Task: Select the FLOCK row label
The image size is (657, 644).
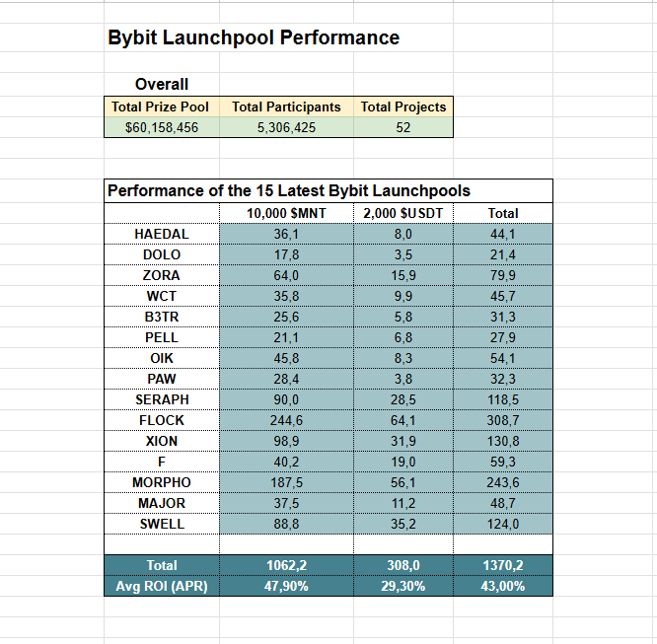Action: coord(162,420)
